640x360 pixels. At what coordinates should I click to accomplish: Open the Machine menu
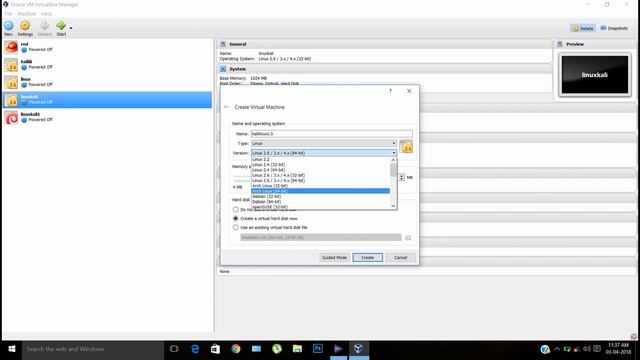tap(27, 13)
